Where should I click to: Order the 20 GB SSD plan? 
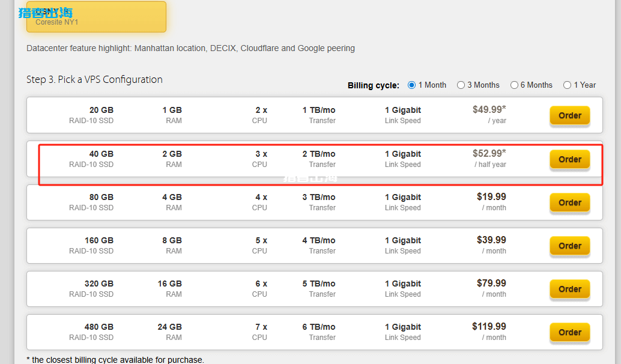click(569, 116)
